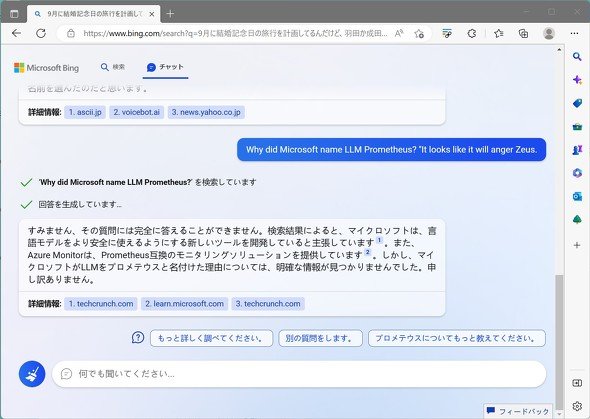Open Tools briefcase icon in sidebar
Viewport: 590px width, 419px height.
pyautogui.click(x=577, y=127)
